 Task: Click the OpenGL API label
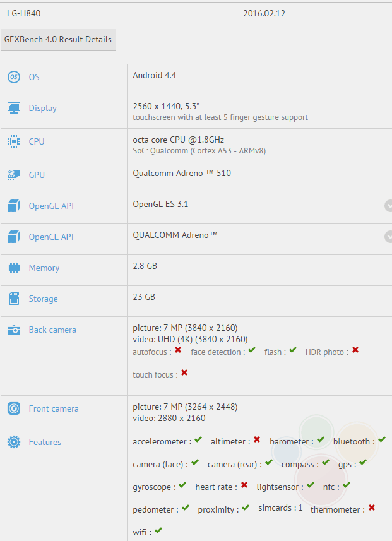coord(51,206)
